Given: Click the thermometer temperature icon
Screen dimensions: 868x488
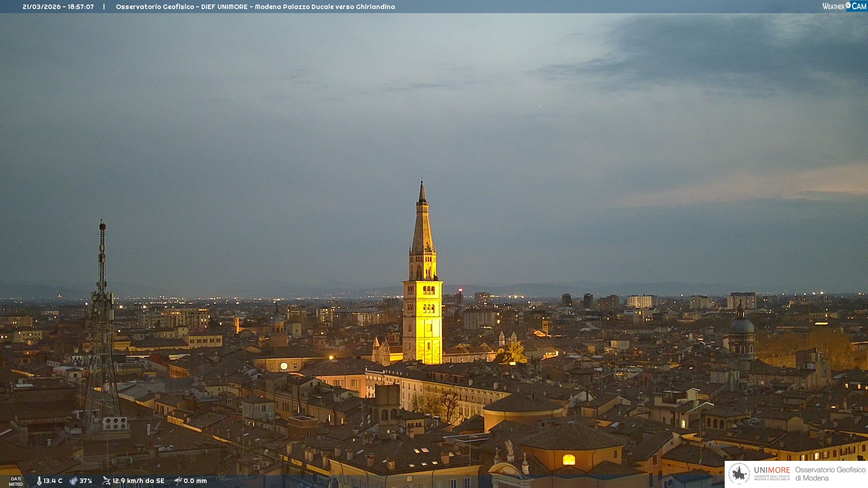Looking at the screenshot, I should coord(39,481).
